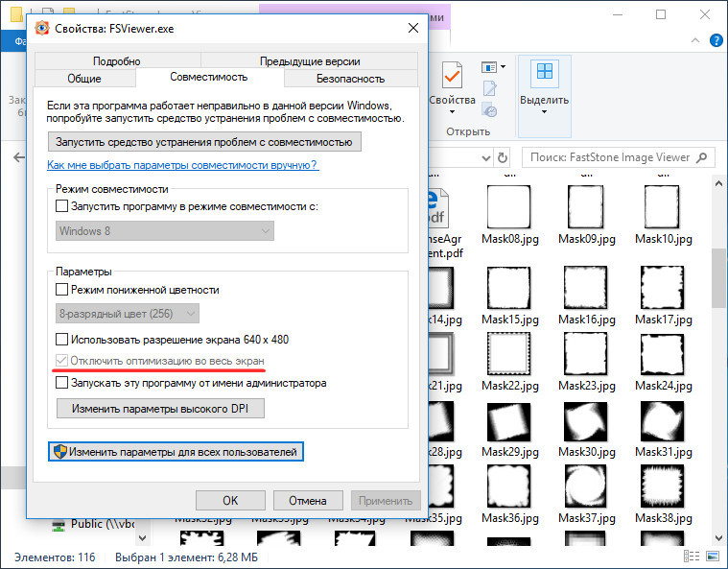Click the Применить button
728x569 pixels.
coord(386,500)
